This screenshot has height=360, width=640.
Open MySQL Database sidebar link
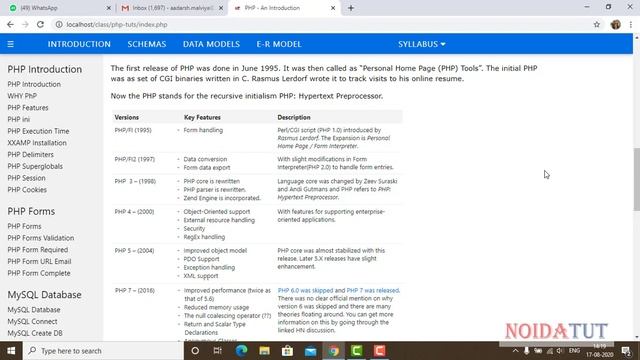(33, 310)
